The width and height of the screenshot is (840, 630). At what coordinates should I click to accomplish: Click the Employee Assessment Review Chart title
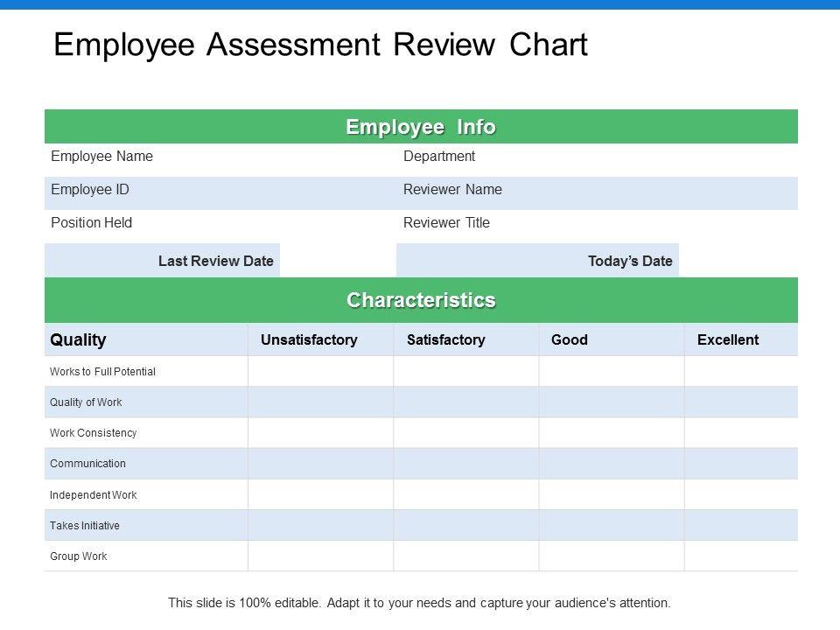[320, 45]
